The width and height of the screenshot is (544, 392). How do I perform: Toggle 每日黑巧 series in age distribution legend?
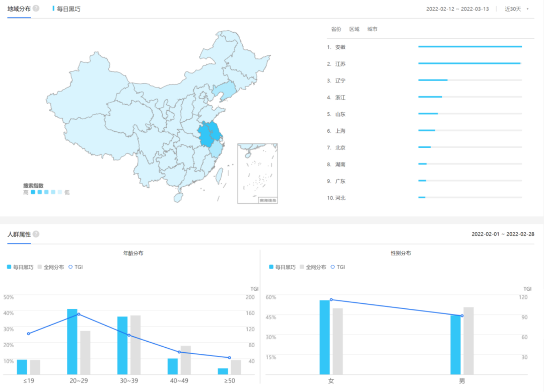point(20,267)
